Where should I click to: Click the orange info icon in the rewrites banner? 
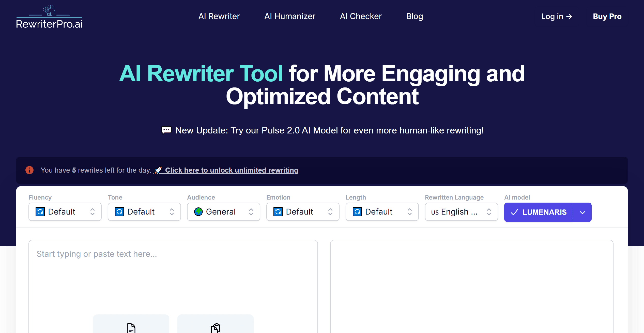[29, 170]
